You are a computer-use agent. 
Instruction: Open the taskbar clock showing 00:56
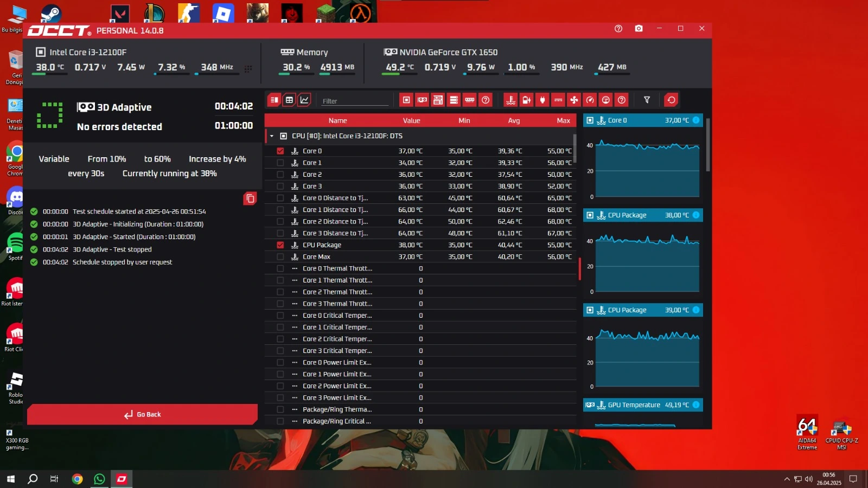(829, 479)
